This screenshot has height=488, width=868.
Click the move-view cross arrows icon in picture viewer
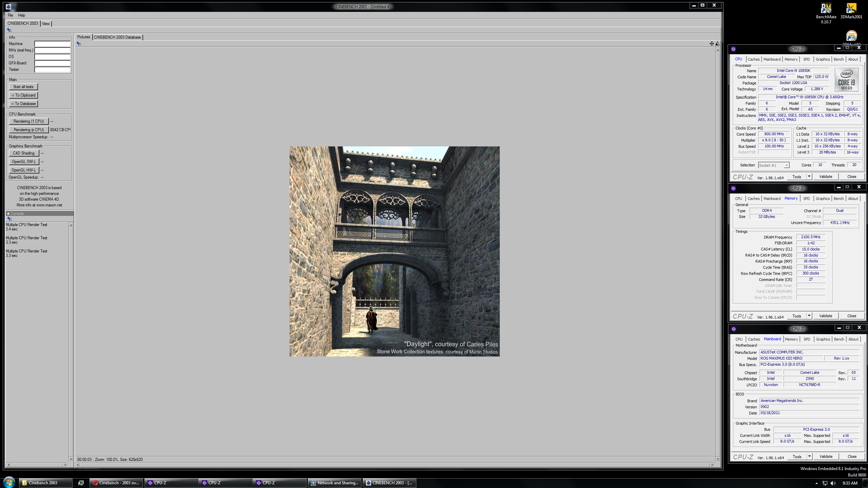712,43
